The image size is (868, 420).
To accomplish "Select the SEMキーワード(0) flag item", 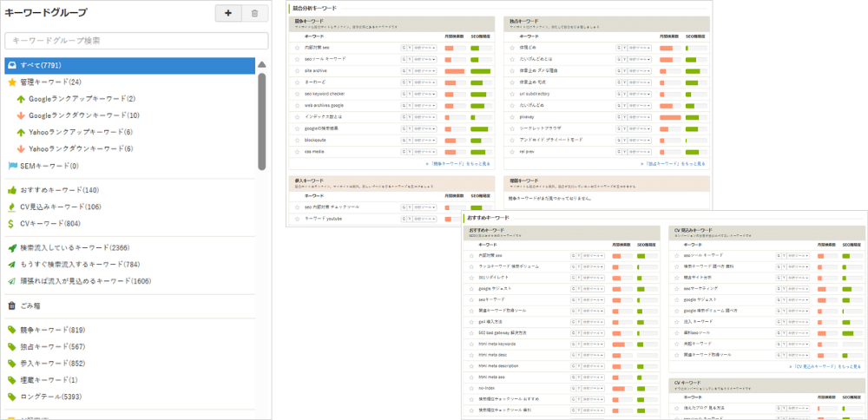I will [49, 166].
